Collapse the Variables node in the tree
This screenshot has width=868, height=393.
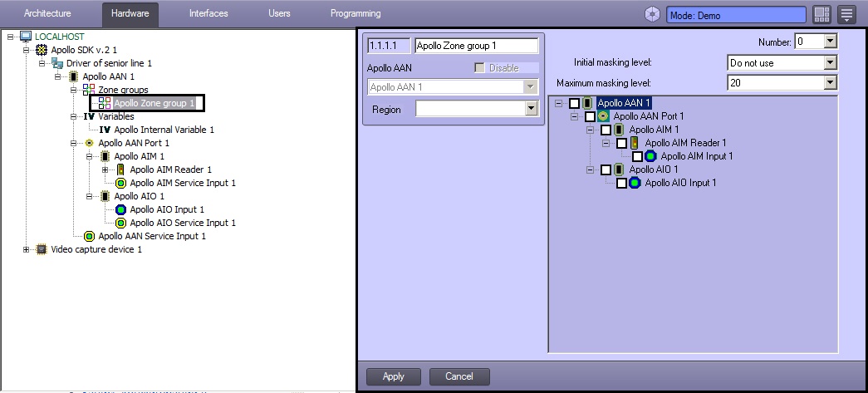[74, 116]
